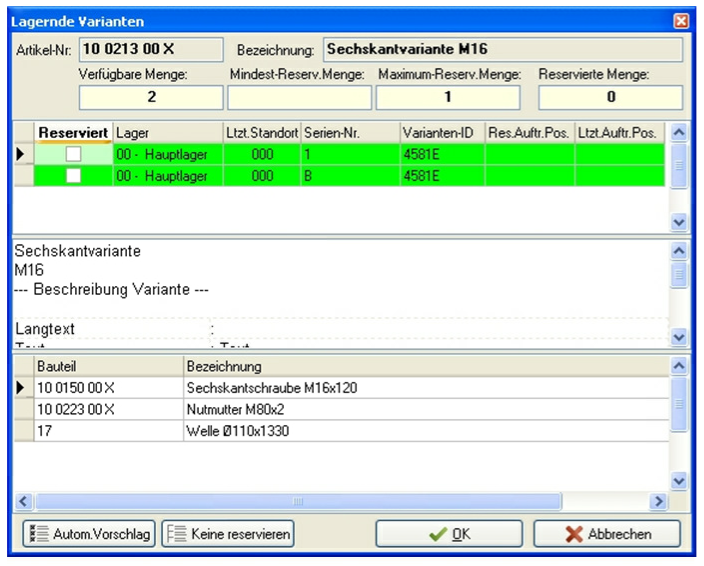The width and height of the screenshot is (704, 566).
Task: Click the Keine reservieren button
Action: coord(228,534)
